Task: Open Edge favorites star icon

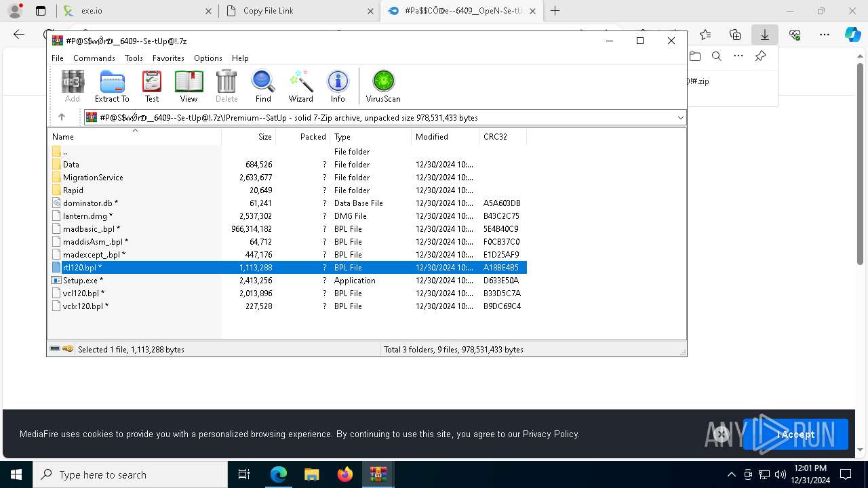Action: tap(705, 35)
